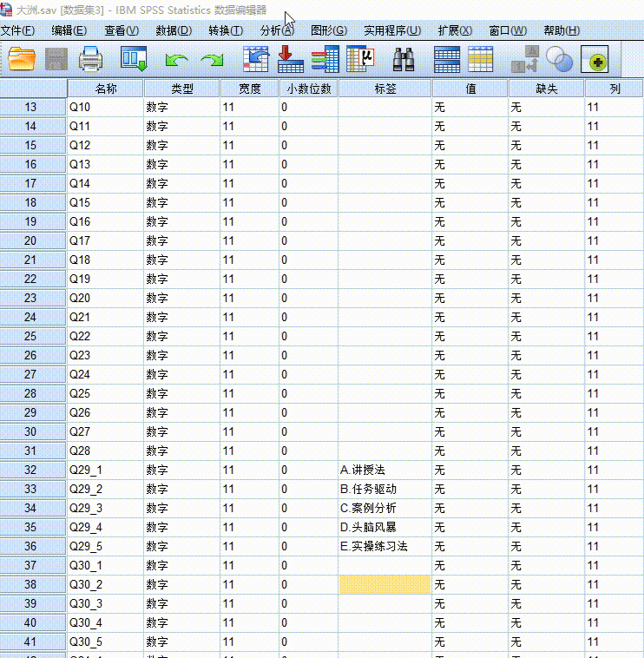Open the 分析(A) menu
The width and height of the screenshot is (644, 658).
click(x=278, y=30)
